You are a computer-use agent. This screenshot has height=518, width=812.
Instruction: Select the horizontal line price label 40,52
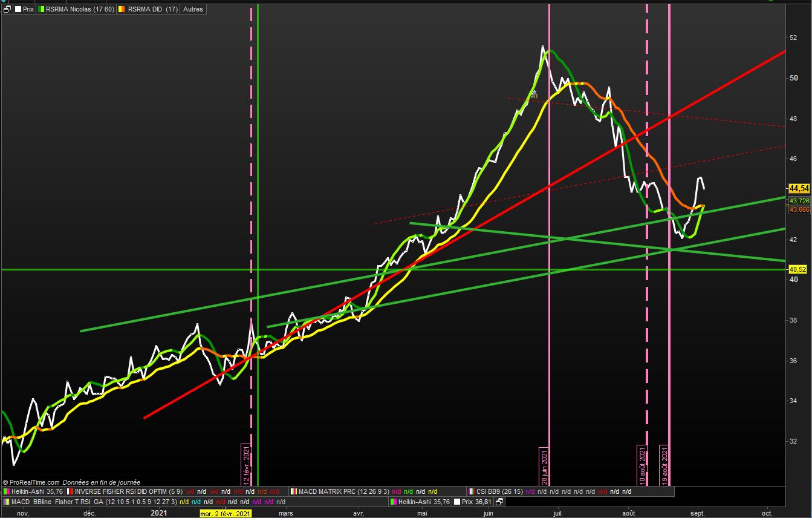tap(798, 269)
